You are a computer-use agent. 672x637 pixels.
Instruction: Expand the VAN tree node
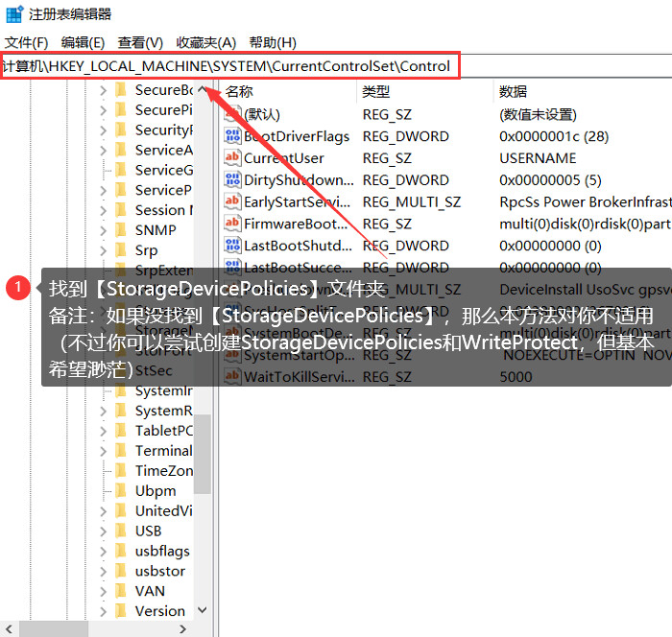(104, 592)
